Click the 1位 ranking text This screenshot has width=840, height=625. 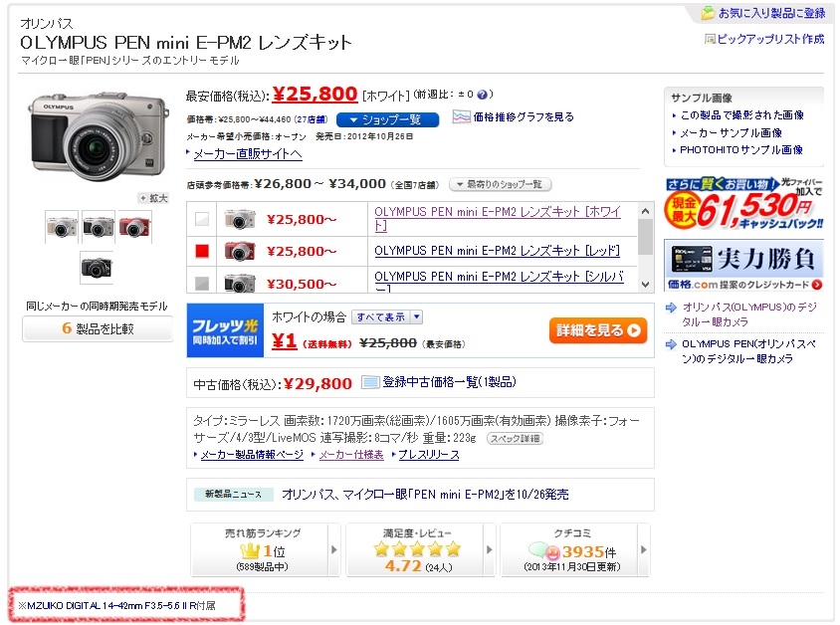[x=274, y=551]
